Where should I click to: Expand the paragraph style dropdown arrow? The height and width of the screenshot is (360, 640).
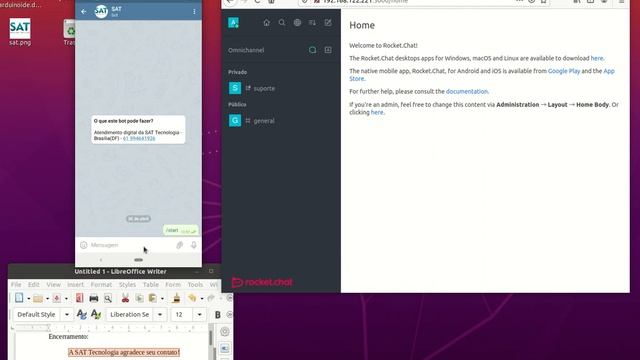(67, 315)
